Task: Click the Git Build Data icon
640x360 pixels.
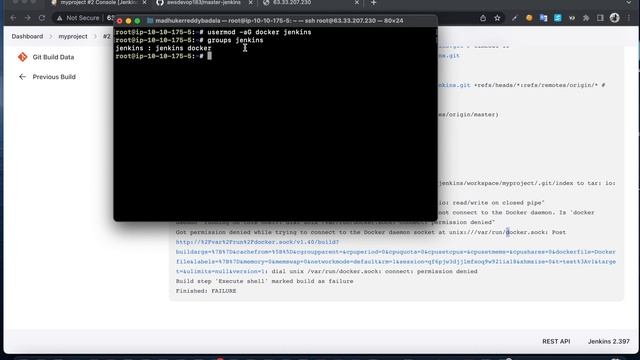Action: pos(22,57)
